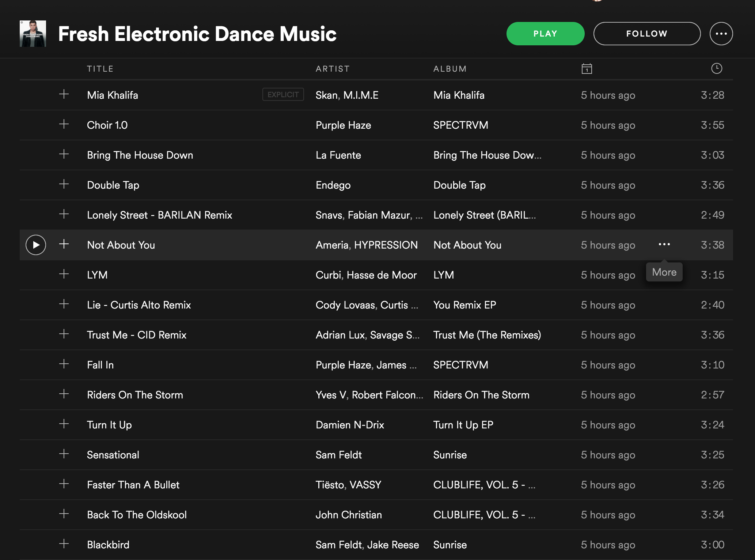Open album You Remix EP

click(x=465, y=305)
